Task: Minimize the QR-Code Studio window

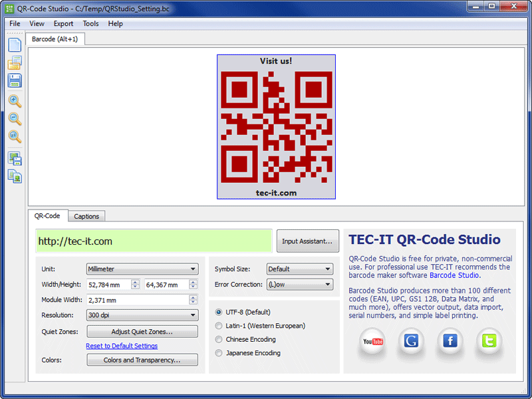Action: pos(476,6)
